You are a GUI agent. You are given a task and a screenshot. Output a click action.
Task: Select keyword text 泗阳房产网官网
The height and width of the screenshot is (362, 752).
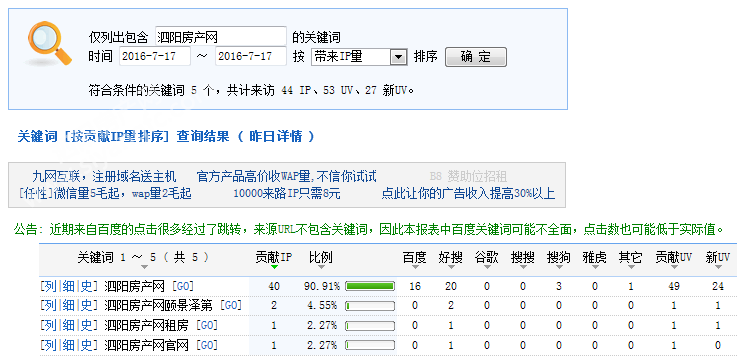tap(146, 345)
